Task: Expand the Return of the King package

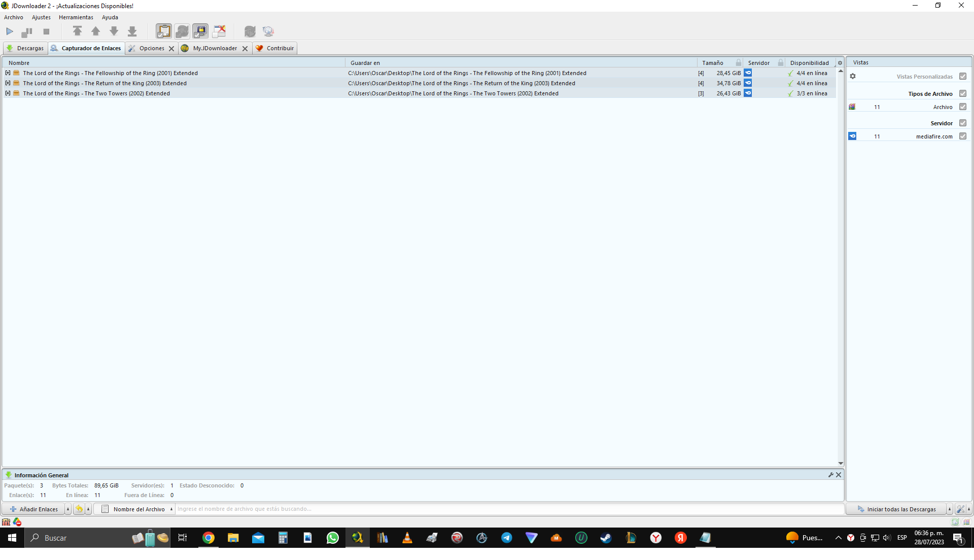Action: pyautogui.click(x=8, y=83)
